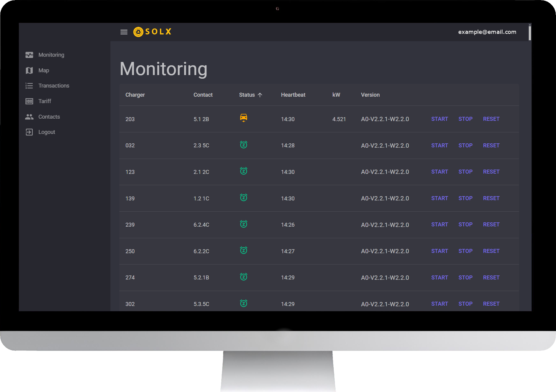
Task: Click RESET for charger 274
Action: coord(491,278)
